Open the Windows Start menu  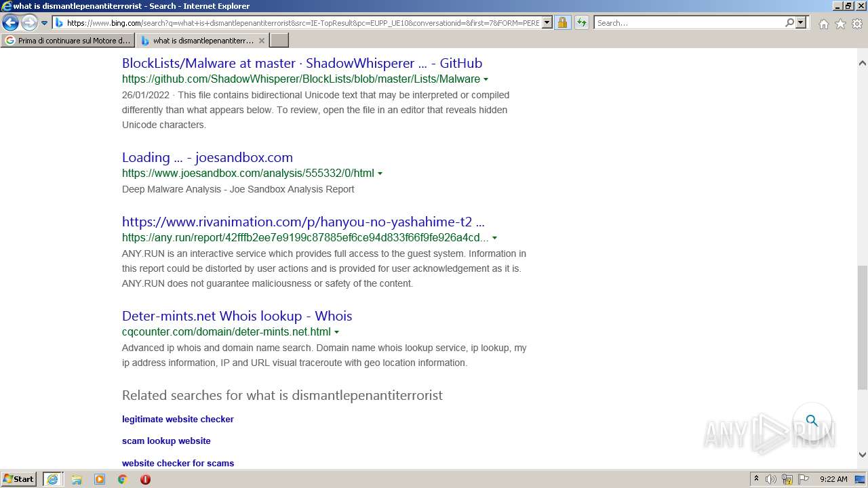pyautogui.click(x=19, y=479)
